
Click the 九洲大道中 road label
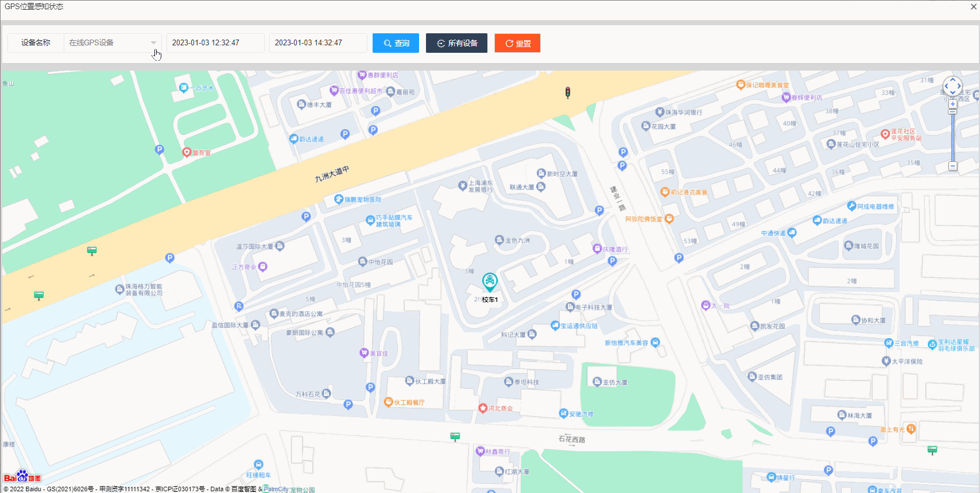(x=332, y=174)
